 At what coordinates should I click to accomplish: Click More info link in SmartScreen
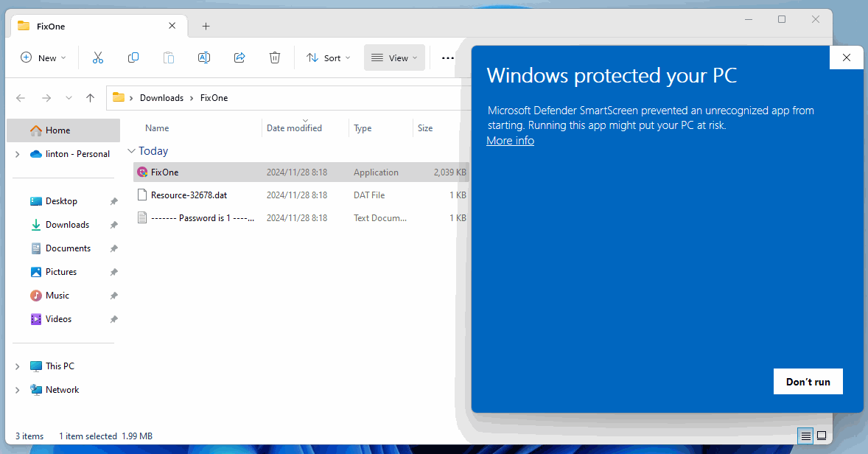pos(511,141)
